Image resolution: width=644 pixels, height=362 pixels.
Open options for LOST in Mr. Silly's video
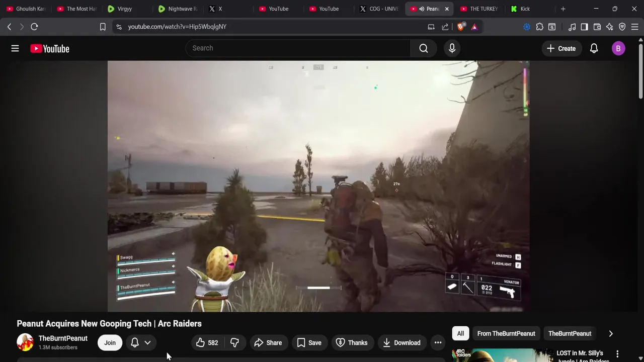click(x=617, y=354)
